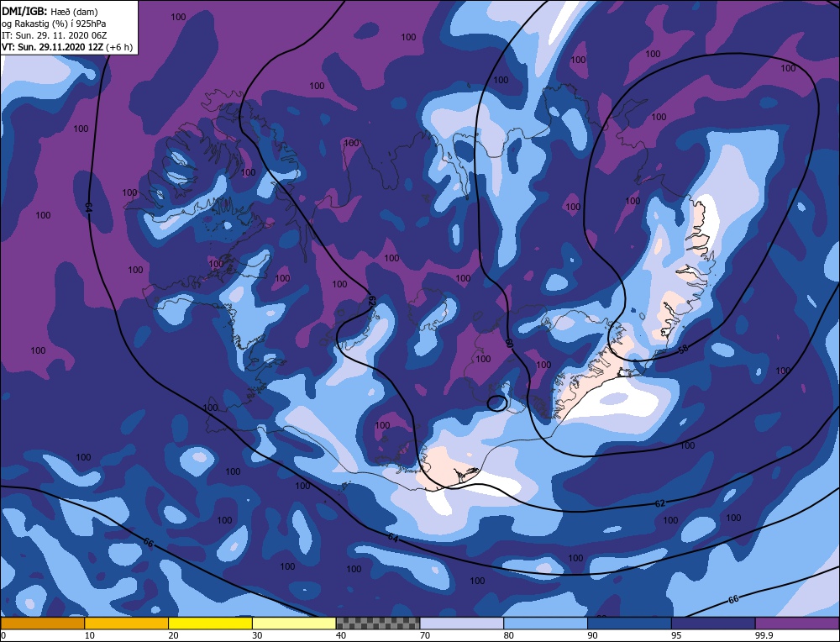The image size is (840, 642).
Task: Click the legend tick value "95"
Action: 676,635
